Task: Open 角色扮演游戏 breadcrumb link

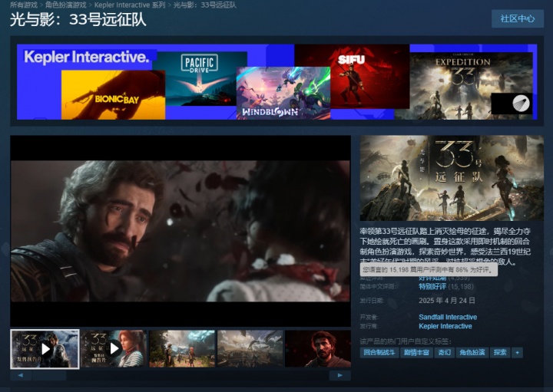Action: (x=65, y=5)
